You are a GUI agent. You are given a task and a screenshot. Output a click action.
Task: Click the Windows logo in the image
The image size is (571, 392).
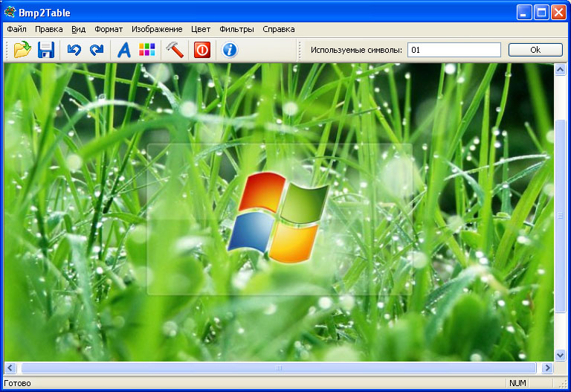point(279,217)
